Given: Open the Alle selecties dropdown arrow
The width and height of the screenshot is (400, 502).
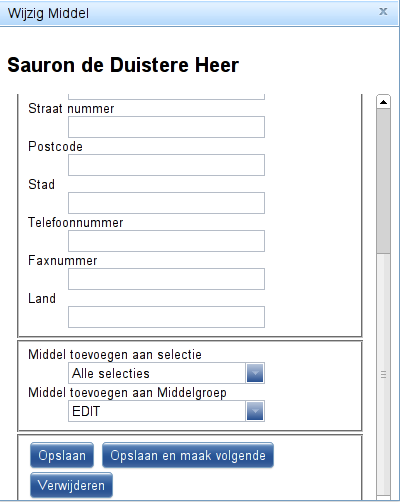Looking at the screenshot, I should pos(255,373).
